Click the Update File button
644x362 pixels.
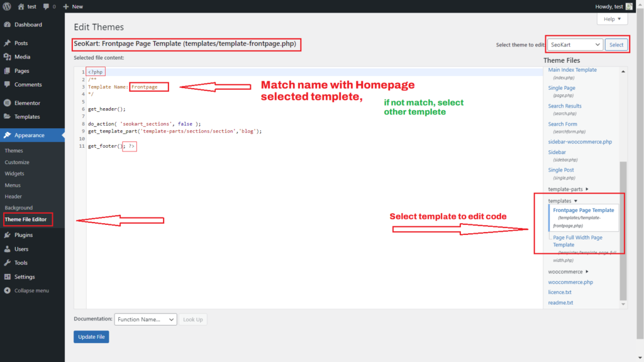coord(91,337)
